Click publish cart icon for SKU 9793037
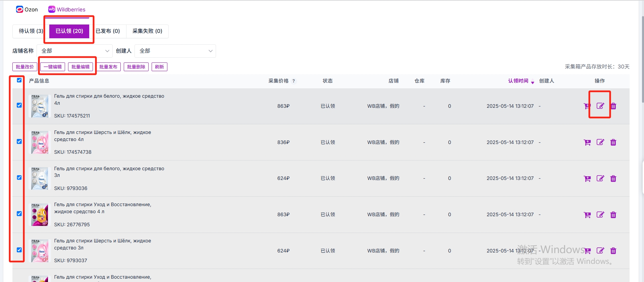The height and width of the screenshot is (282, 644). point(587,251)
